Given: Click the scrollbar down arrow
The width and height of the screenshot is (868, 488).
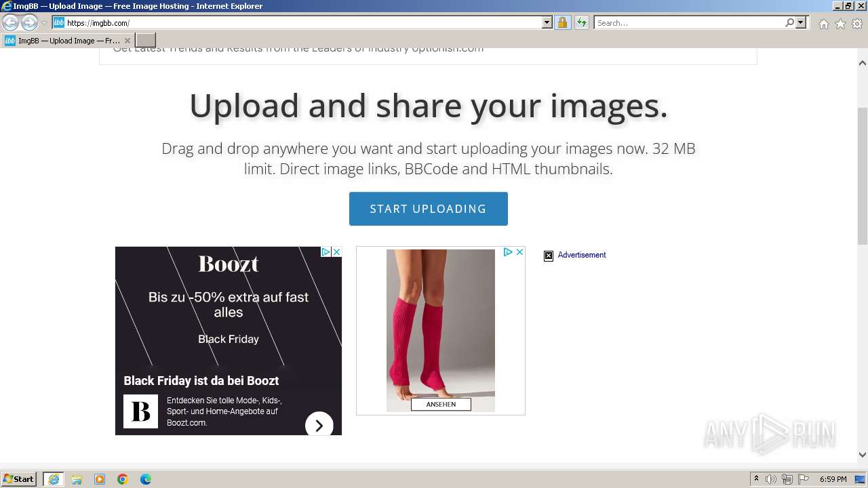Looking at the screenshot, I should (863, 455).
